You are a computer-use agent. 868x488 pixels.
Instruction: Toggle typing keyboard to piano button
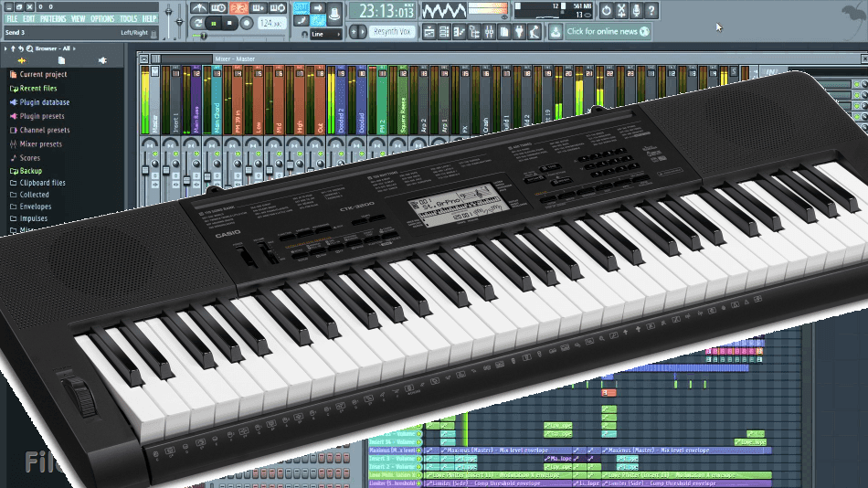pyautogui.click(x=302, y=7)
